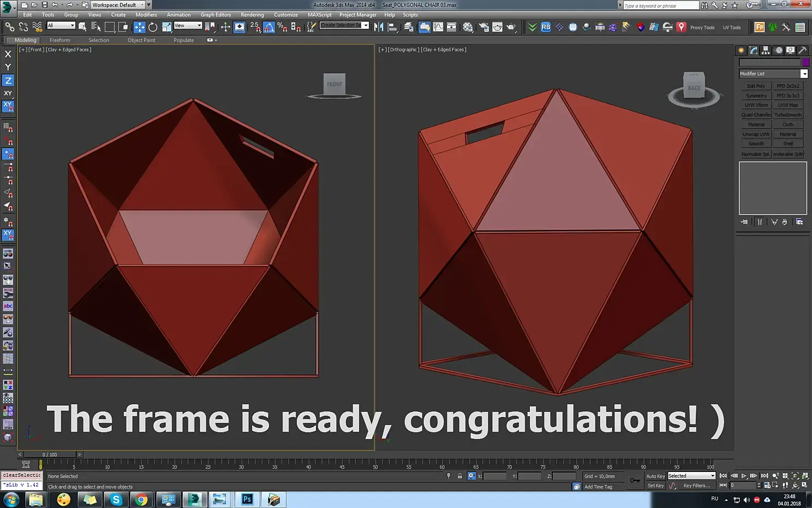Open the Workspace Default dropdown
Screen dimensions: 812x508
coord(117,5)
